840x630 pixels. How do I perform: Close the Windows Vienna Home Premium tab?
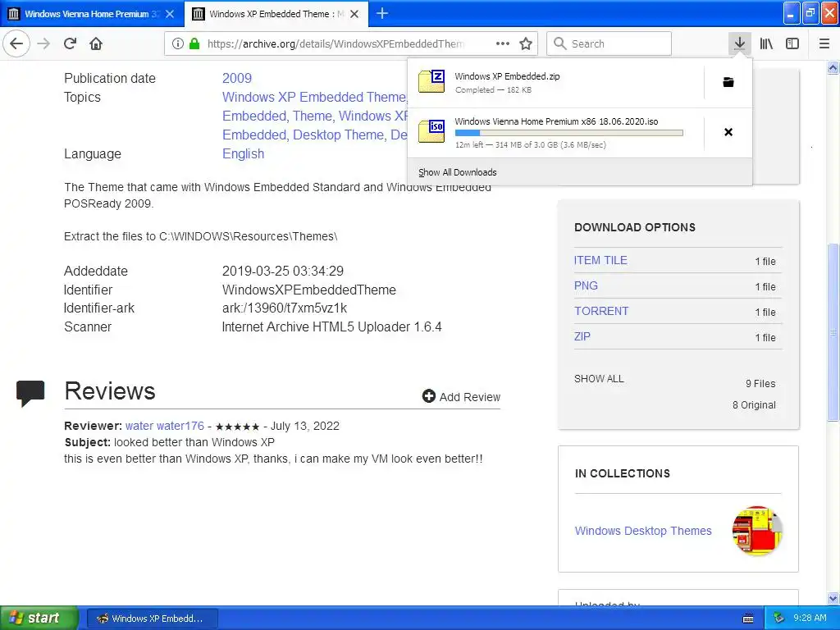coord(170,14)
